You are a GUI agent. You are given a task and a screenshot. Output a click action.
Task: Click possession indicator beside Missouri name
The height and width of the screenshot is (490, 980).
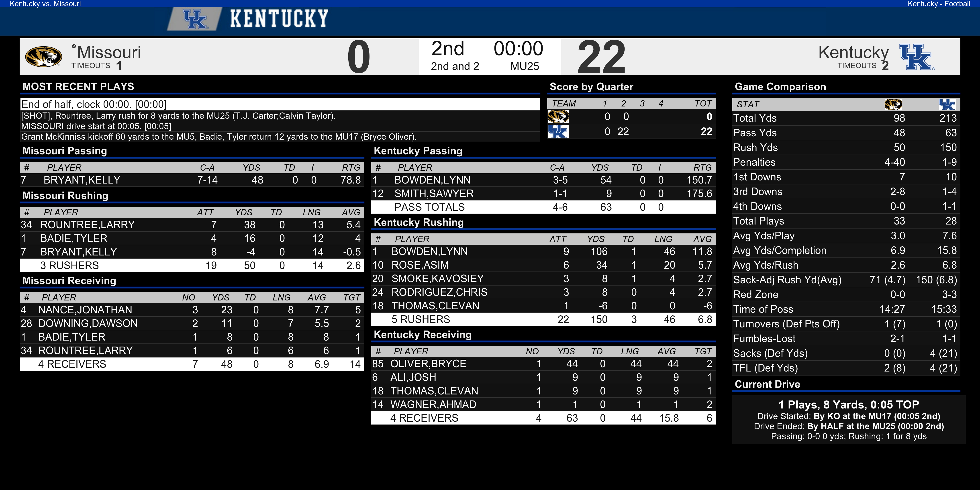click(74, 46)
